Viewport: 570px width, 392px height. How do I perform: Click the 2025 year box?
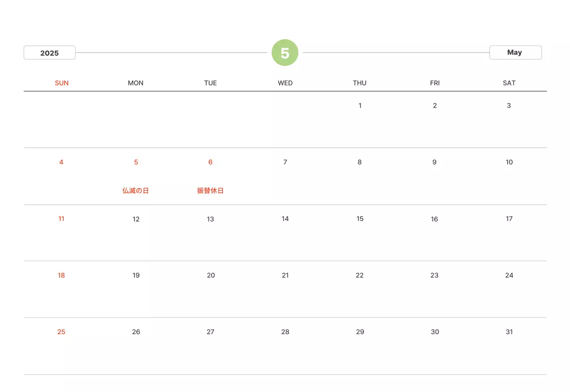[49, 53]
